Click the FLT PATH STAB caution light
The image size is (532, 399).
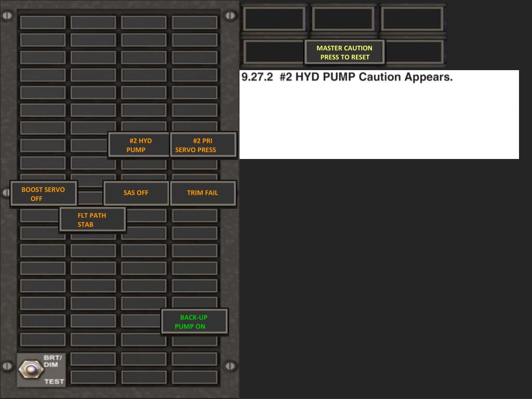tap(92, 220)
